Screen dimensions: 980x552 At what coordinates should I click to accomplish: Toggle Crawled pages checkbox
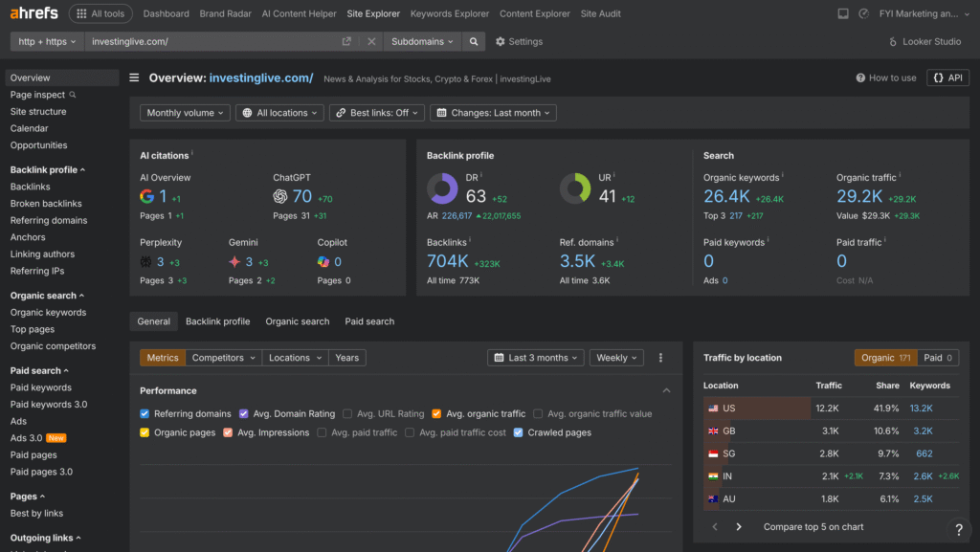tap(518, 432)
